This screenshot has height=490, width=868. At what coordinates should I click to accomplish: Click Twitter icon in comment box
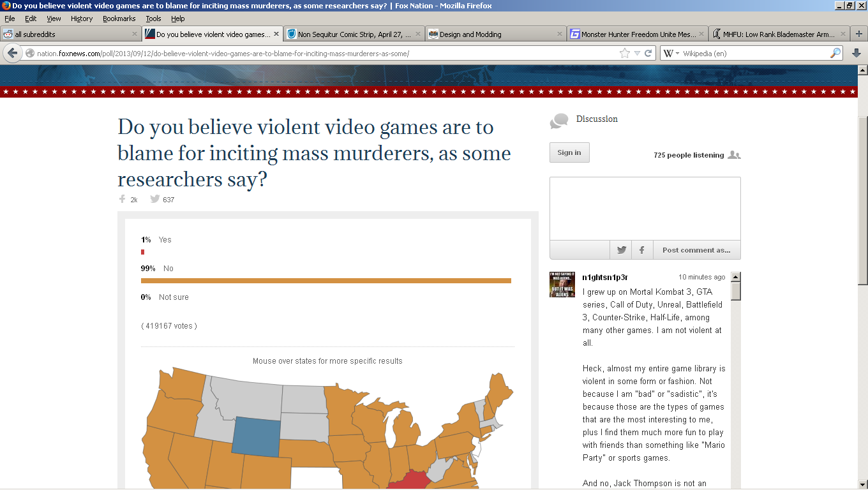pyautogui.click(x=621, y=250)
